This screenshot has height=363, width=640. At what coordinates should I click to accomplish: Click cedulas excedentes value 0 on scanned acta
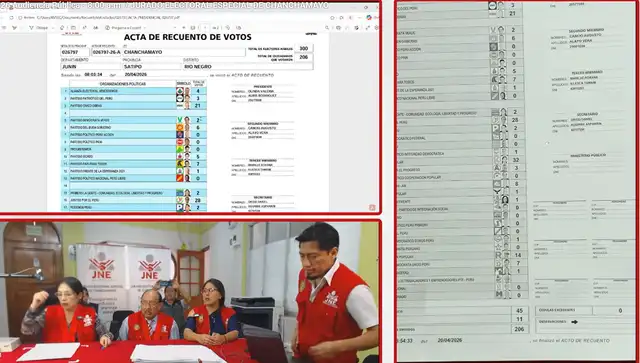point(620,311)
